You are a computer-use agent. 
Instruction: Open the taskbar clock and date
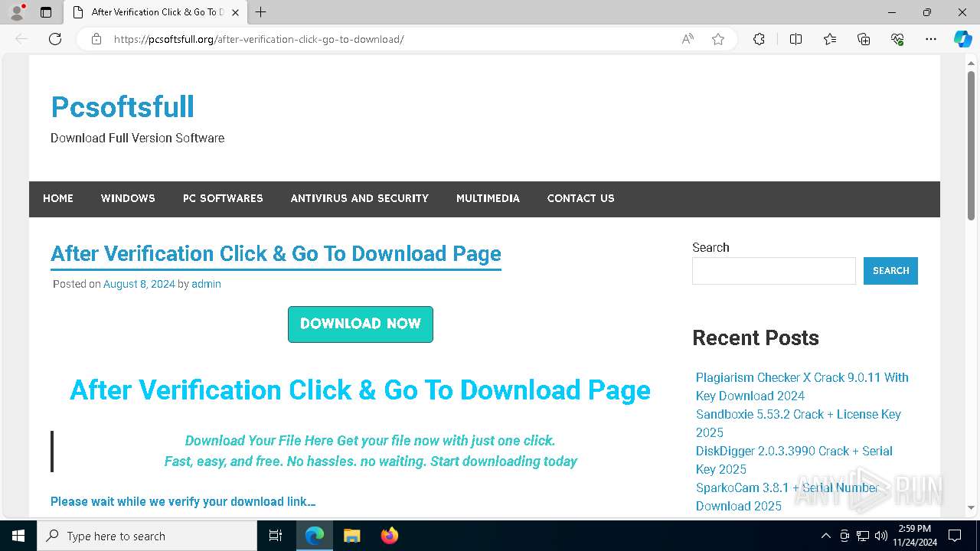coord(915,536)
